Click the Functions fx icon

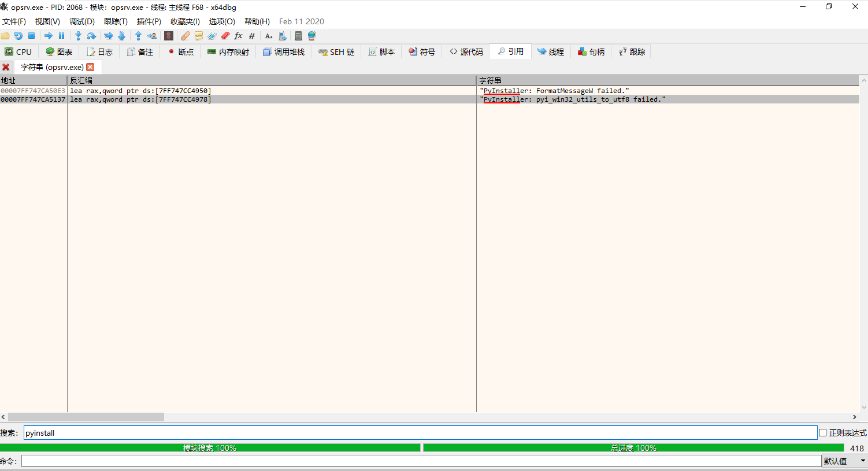click(239, 36)
